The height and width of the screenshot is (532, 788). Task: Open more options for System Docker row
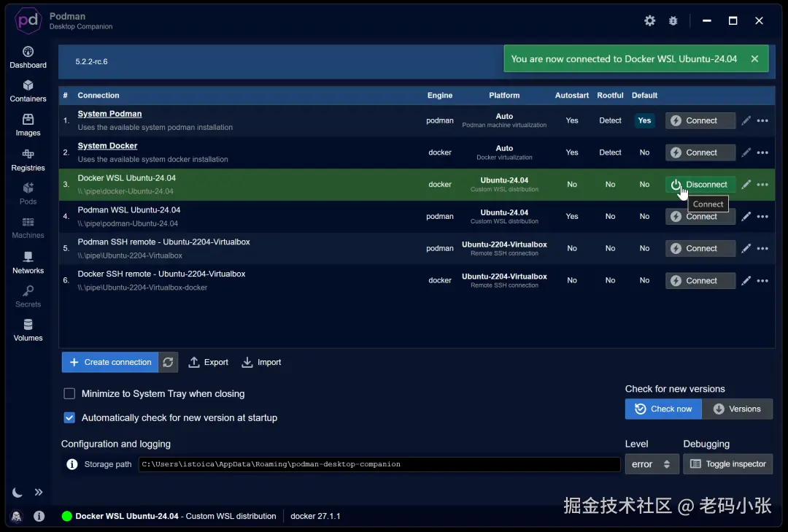(762, 153)
